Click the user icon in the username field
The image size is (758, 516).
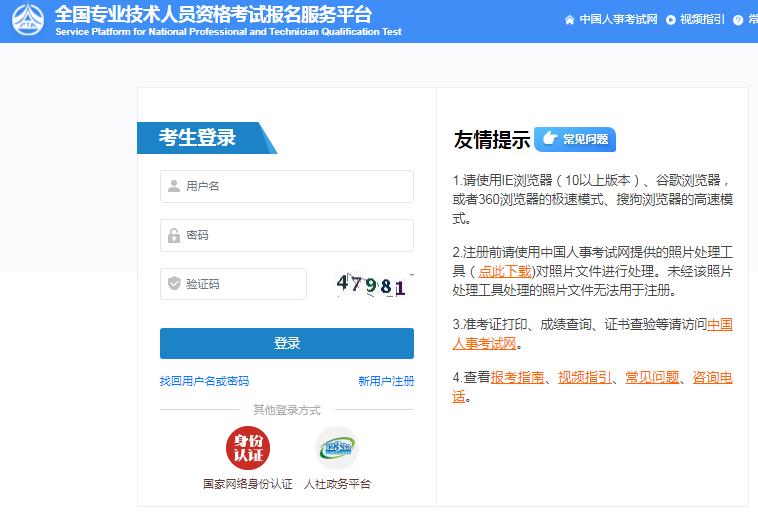(174, 186)
